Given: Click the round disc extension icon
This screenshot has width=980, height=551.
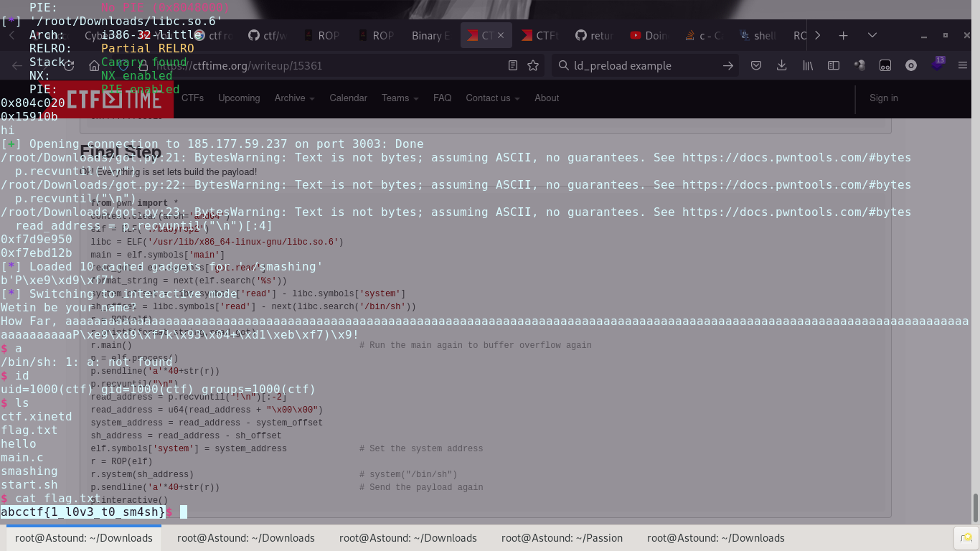Looking at the screenshot, I should 911,65.
